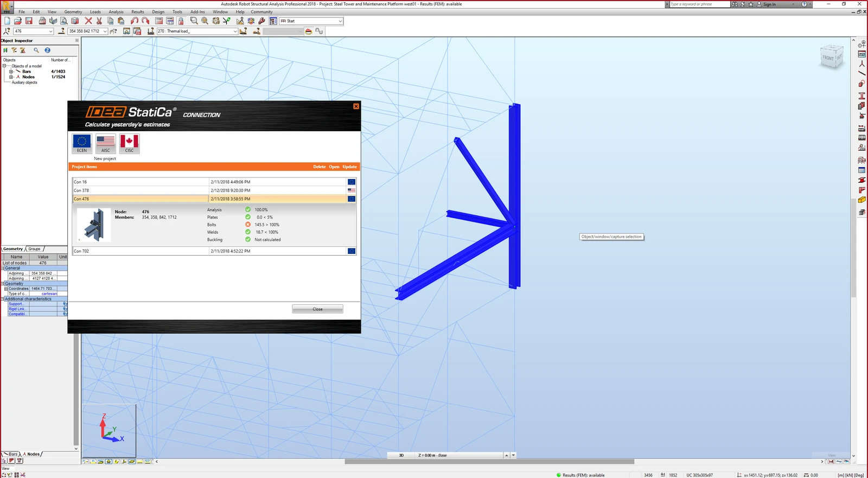Start a new CISC project

tap(129, 144)
